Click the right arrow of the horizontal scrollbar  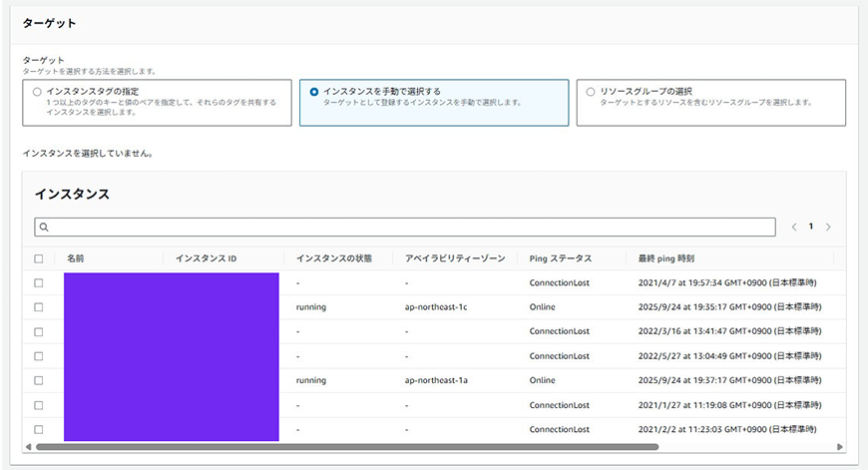[x=840, y=447]
